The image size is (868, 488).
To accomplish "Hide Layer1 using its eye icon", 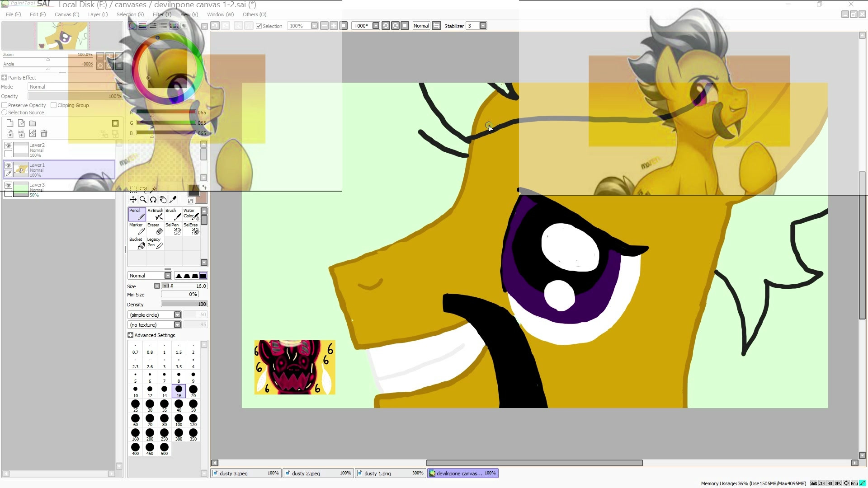I will coord(8,165).
